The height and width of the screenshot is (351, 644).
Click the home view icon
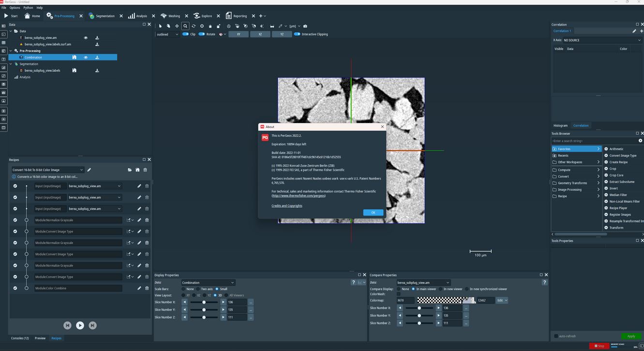(x=210, y=26)
